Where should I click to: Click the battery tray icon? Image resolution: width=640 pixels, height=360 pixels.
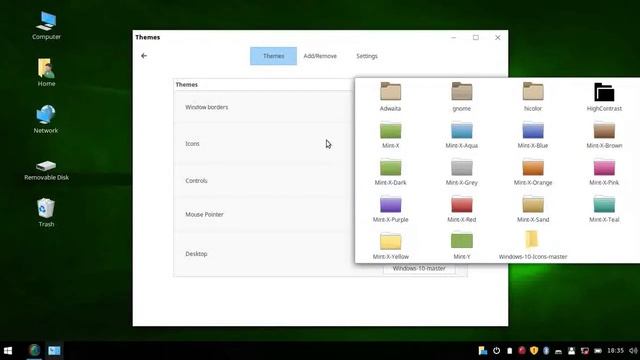point(598,351)
